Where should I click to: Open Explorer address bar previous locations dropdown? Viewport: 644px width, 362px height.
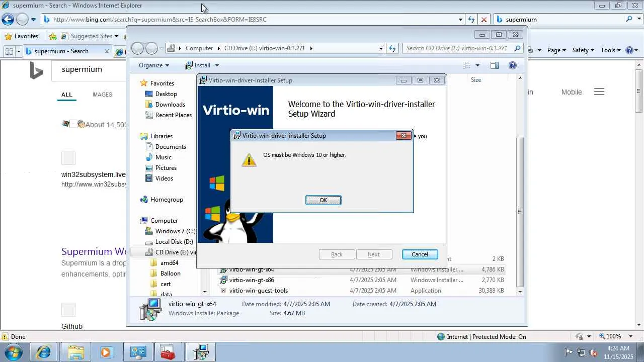coord(381,48)
